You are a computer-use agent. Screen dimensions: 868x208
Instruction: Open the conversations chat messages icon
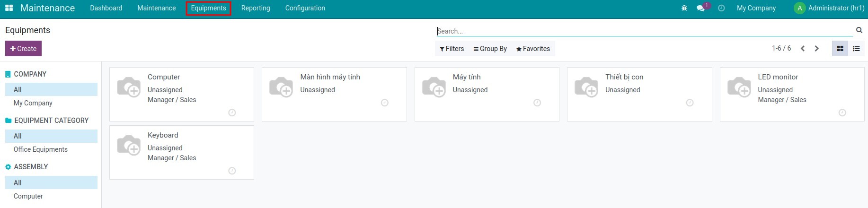[701, 8]
